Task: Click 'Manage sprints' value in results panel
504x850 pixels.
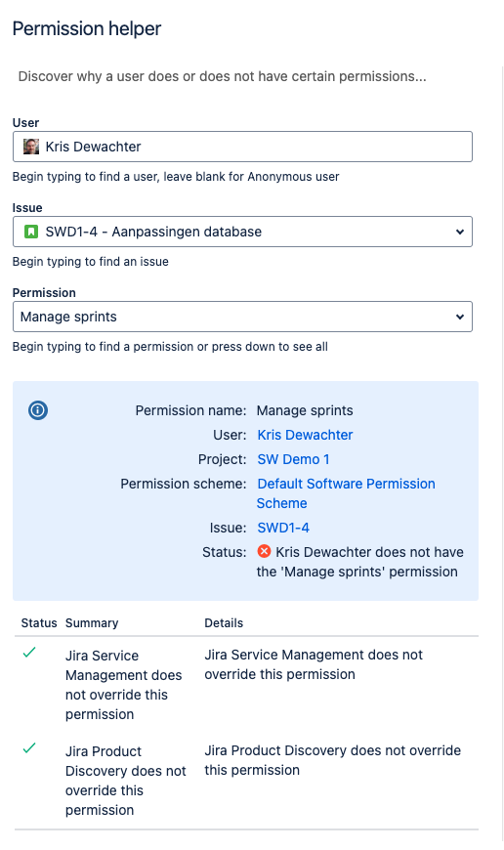Action: (305, 411)
